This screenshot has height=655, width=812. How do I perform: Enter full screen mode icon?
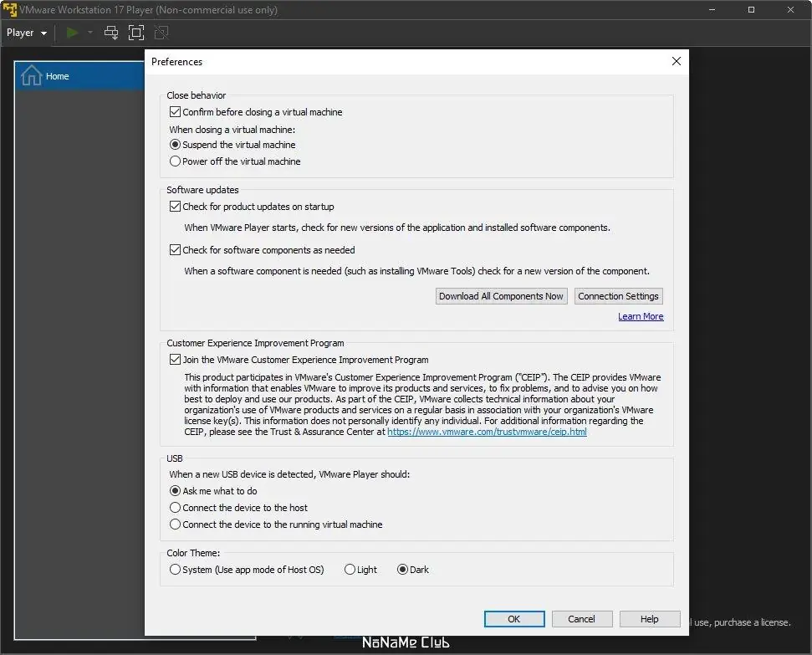pos(136,33)
